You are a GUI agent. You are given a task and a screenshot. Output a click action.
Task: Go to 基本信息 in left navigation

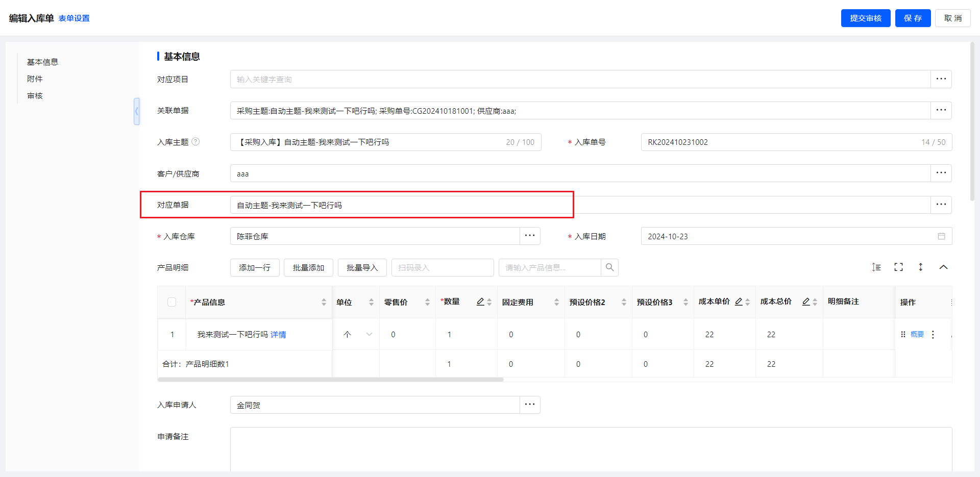pos(42,62)
